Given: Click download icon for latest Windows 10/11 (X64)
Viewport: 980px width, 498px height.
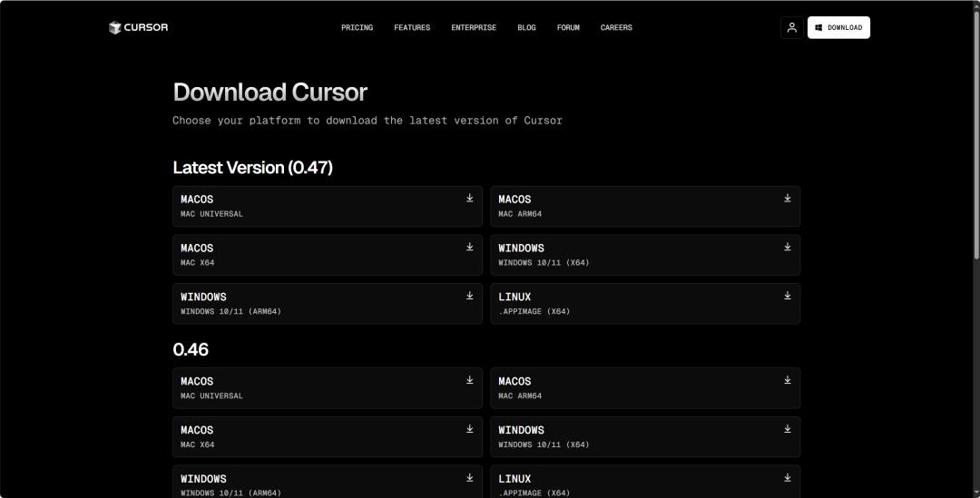Looking at the screenshot, I should [788, 247].
